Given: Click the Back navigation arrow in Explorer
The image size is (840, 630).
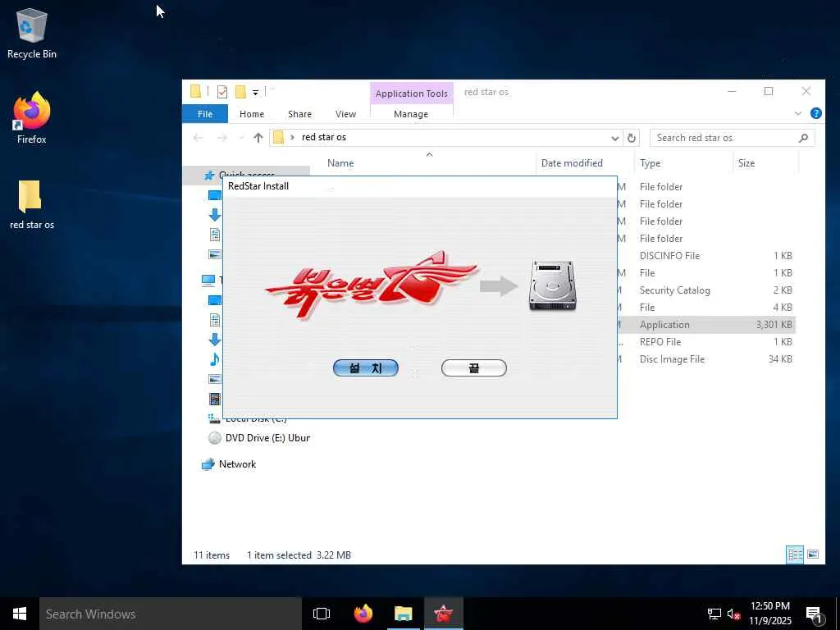Looking at the screenshot, I should tap(199, 138).
